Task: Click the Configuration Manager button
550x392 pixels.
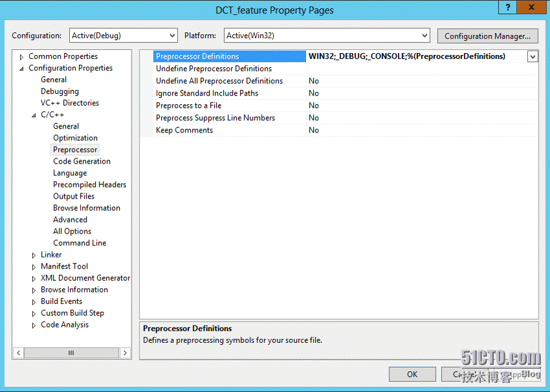Action: 488,36
